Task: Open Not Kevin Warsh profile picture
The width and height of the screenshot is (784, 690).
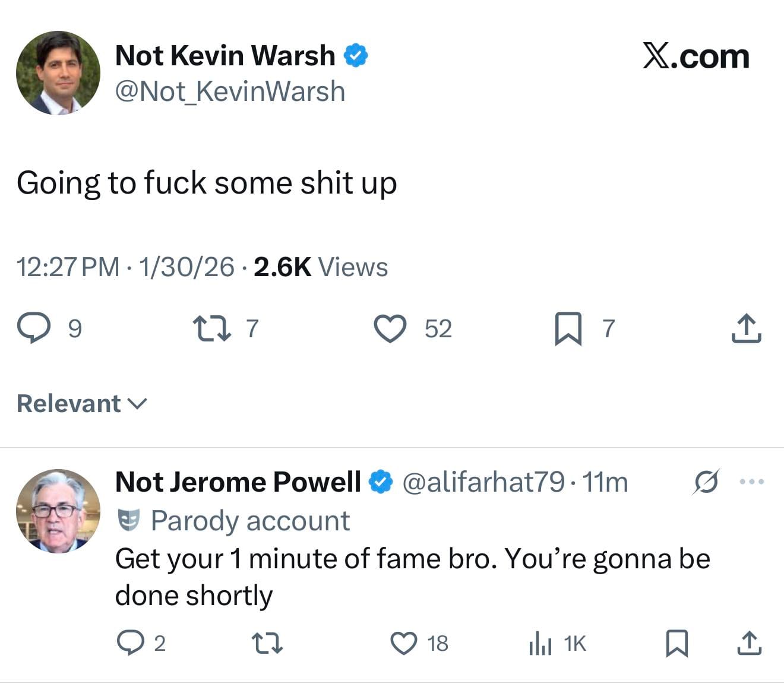Action: 58,73
